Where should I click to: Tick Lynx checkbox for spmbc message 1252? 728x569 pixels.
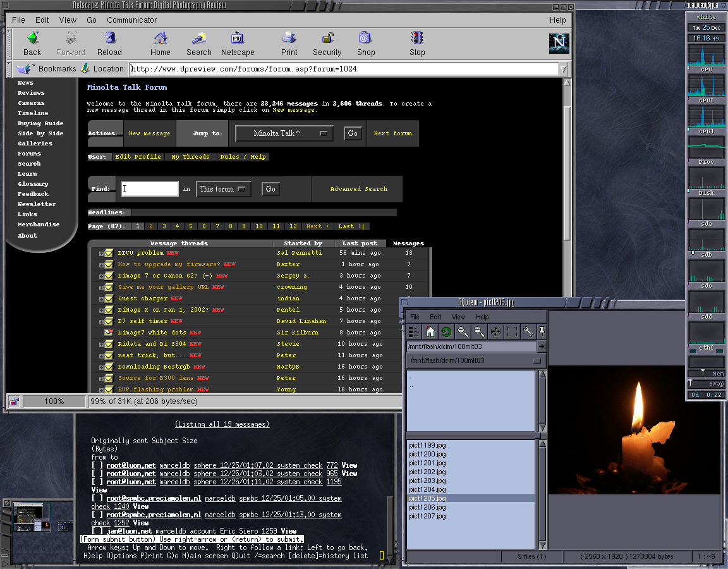coord(97,515)
